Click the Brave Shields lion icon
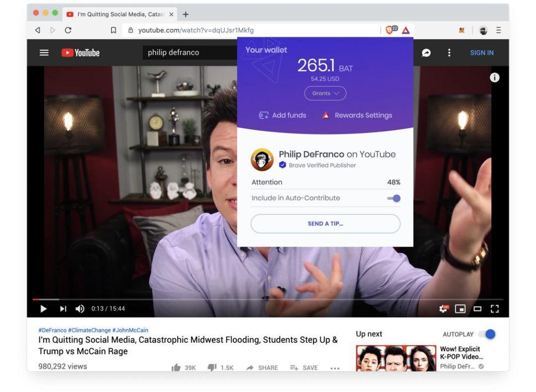The height and width of the screenshot is (392, 536). click(x=391, y=30)
